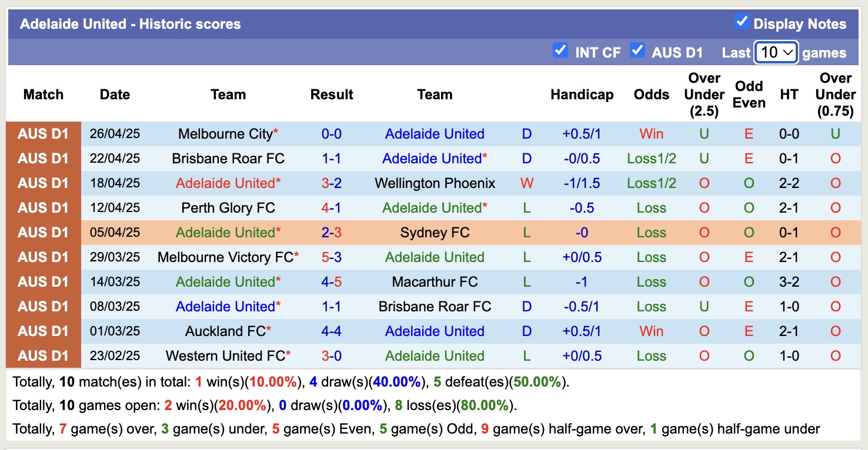Viewport: 868px width, 450px height.
Task: Click the Odds column header
Action: coord(651,94)
